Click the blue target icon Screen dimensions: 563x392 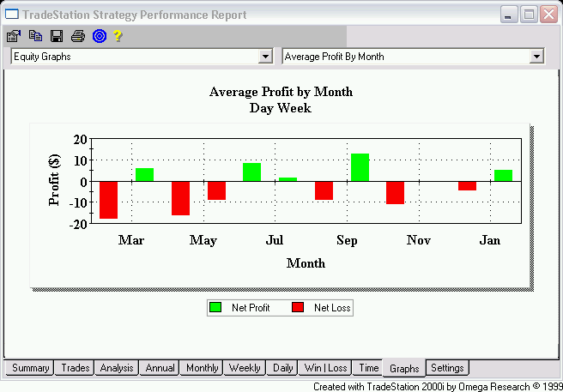100,36
